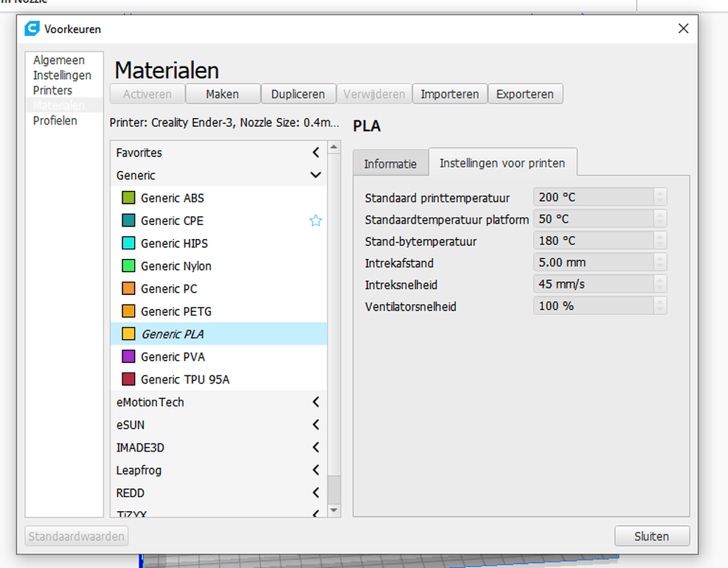Open Instellingen voor printen tab
This screenshot has width=728, height=568.
point(502,162)
